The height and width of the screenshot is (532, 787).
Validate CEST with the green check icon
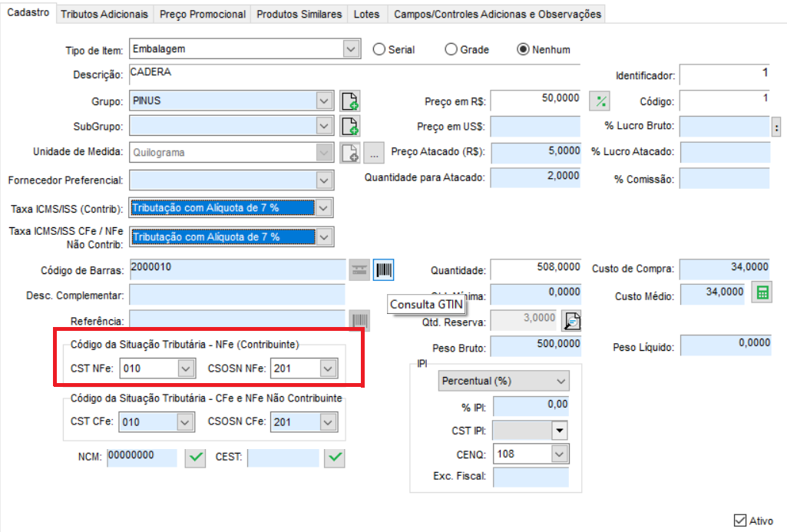pos(335,458)
